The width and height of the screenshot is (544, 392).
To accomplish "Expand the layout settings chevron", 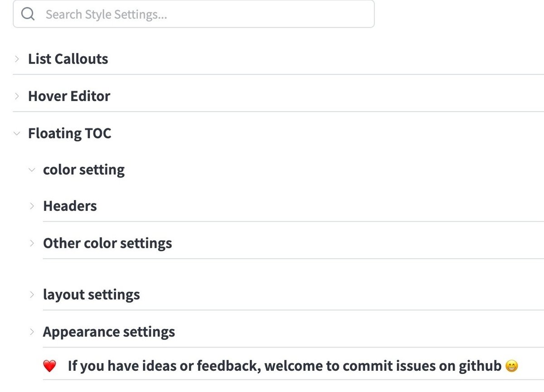I will [32, 295].
